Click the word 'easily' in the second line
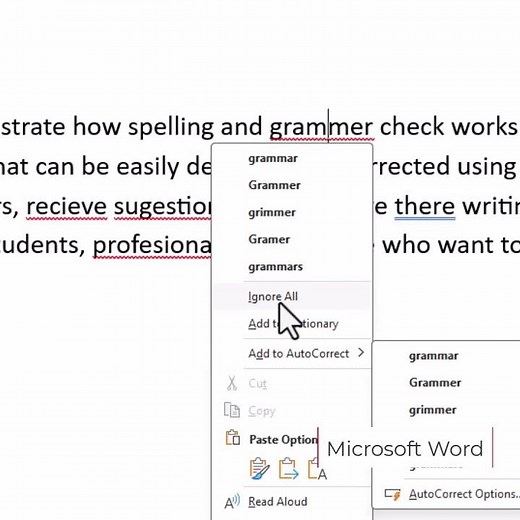Viewport: 520px width, 520px height. [x=148, y=167]
